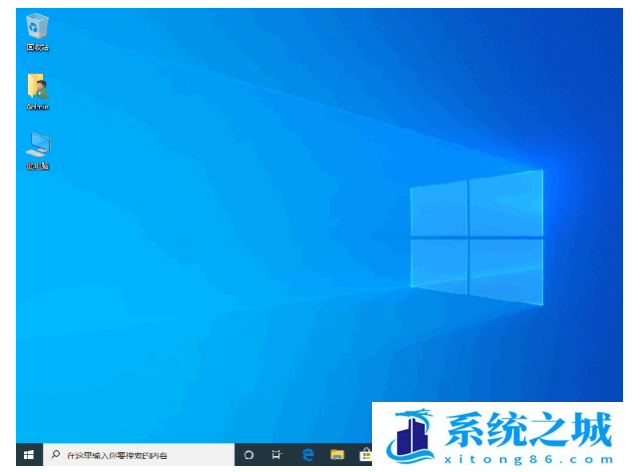Click the Admin label under folder icon

pos(37,107)
